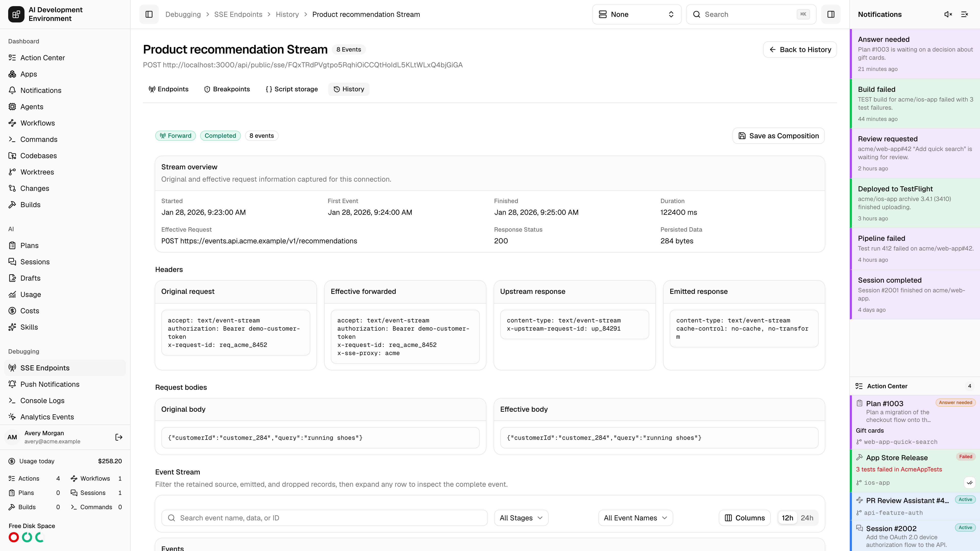Image resolution: width=980 pixels, height=551 pixels.
Task: Open the None environment selector dropdown
Action: (636, 15)
